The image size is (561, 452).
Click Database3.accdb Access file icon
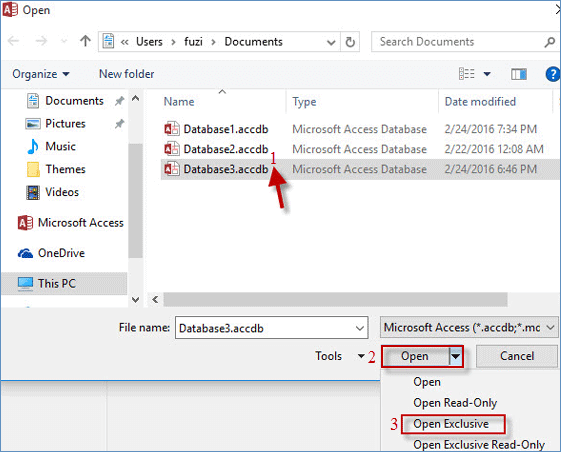[x=172, y=169]
